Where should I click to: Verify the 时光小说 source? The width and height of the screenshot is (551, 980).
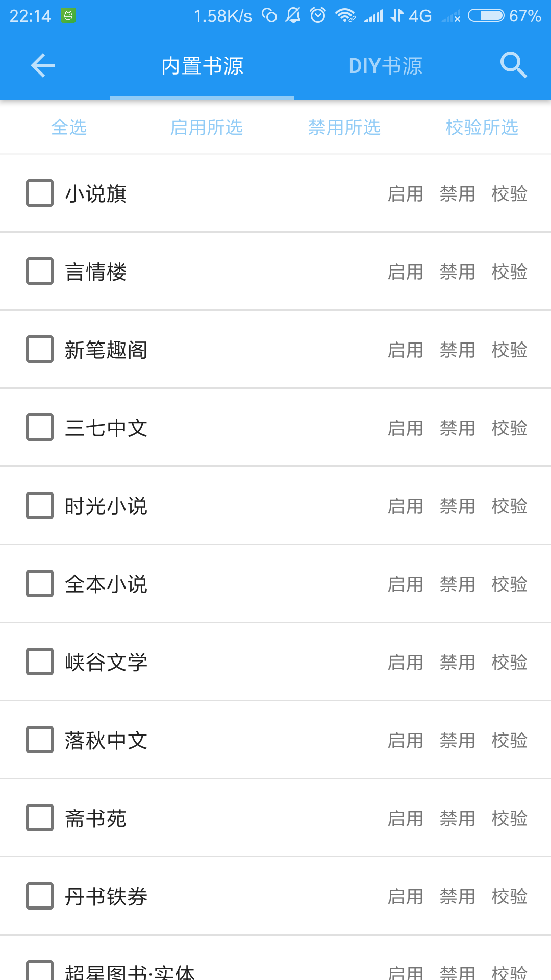click(509, 506)
